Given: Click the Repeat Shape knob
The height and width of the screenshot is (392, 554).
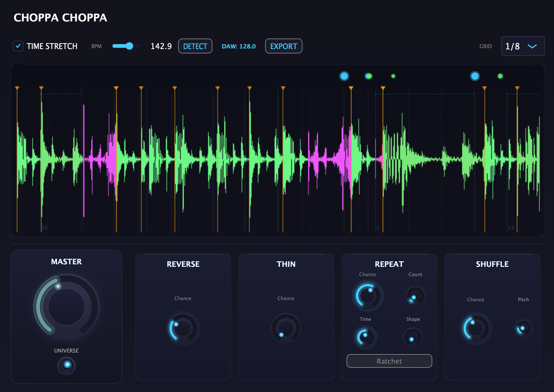Looking at the screenshot, I should coord(413,337).
